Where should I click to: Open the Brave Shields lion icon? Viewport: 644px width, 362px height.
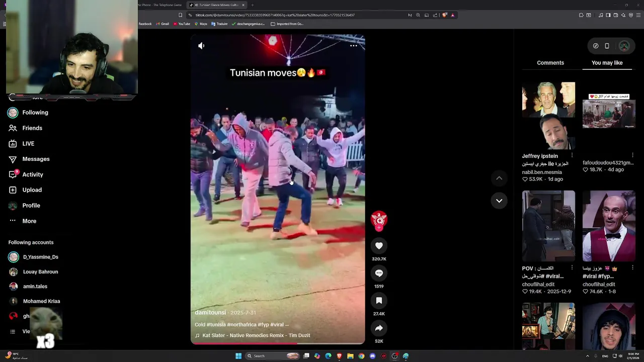pyautogui.click(x=444, y=15)
